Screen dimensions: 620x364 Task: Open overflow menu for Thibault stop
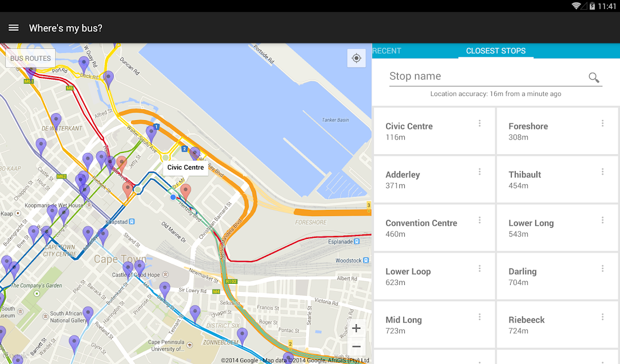pyautogui.click(x=602, y=172)
